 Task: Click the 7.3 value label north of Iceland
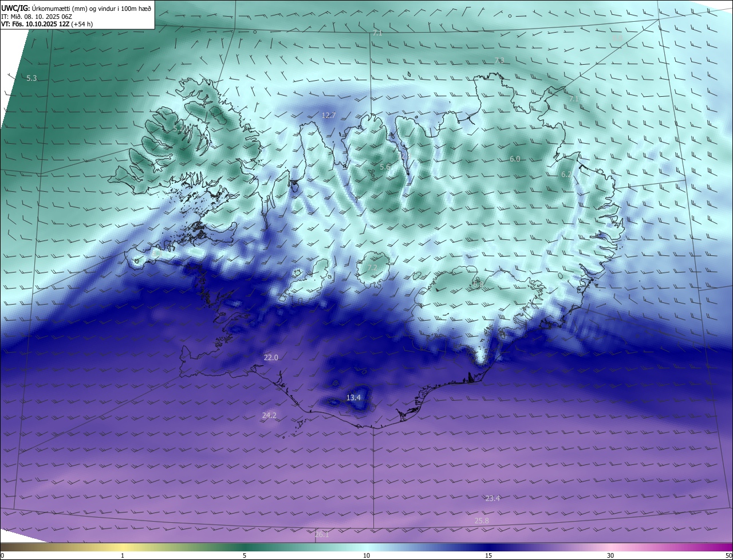(x=499, y=60)
